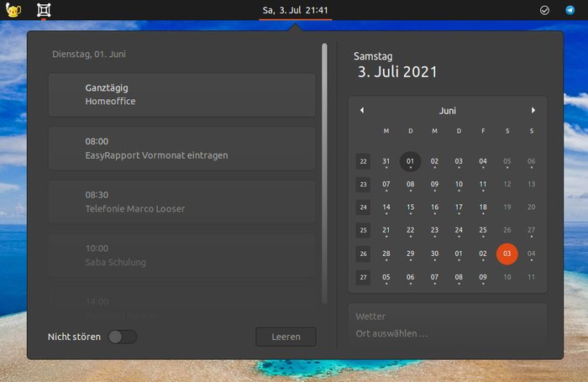Image resolution: width=588 pixels, height=382 pixels.
Task: Open the teapot app icon in top bar
Action: pyautogui.click(x=13, y=10)
